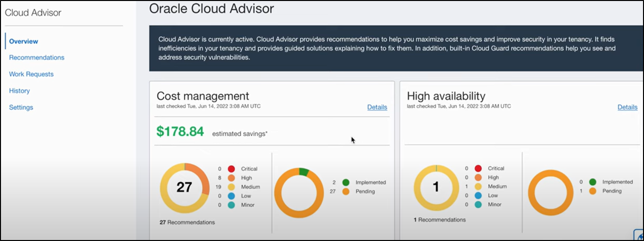Screen dimensions: 644x241
Task: Open the Overview page in sidebar
Action: (23, 42)
